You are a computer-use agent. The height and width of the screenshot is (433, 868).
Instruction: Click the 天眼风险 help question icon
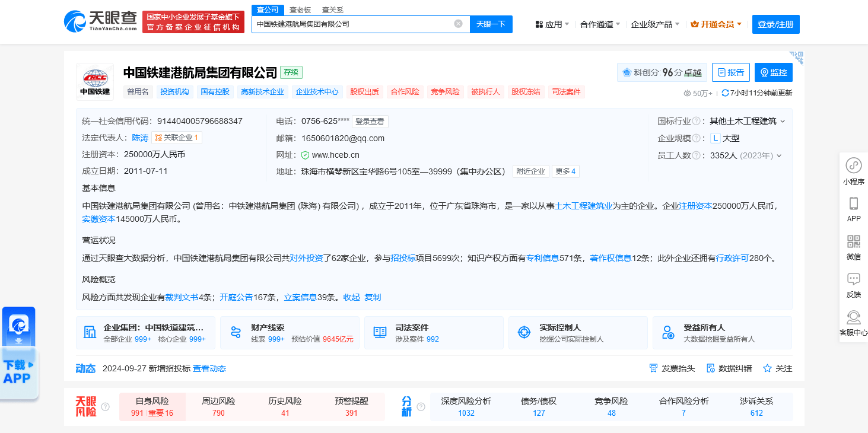[106, 407]
